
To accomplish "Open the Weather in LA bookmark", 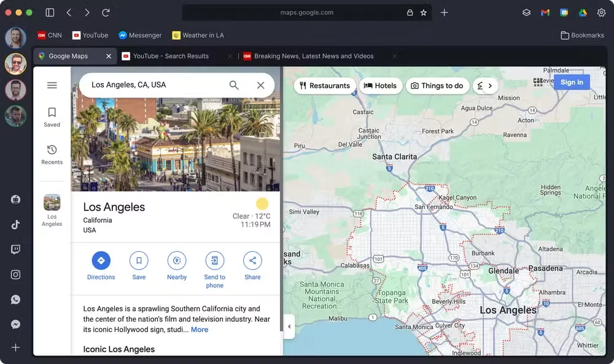I will click(198, 35).
